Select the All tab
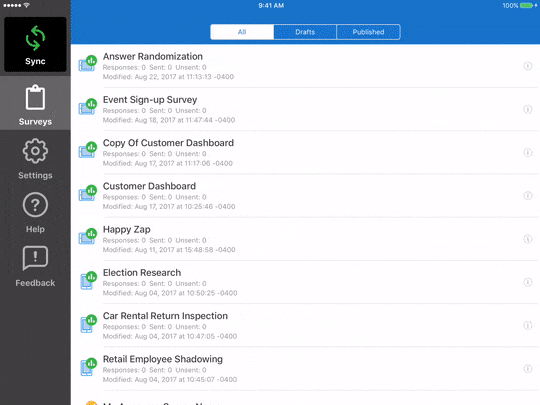Image resolution: width=540 pixels, height=405 pixels. pos(242,32)
